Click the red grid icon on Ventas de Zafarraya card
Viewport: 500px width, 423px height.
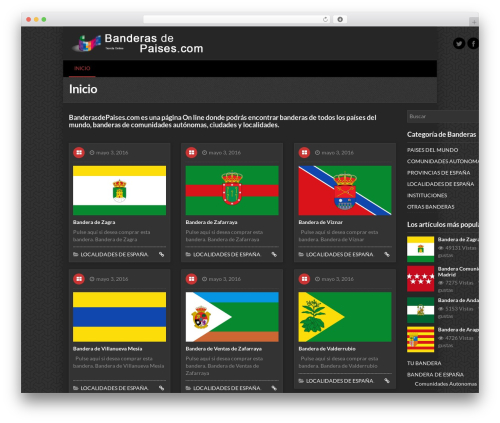coord(191,279)
